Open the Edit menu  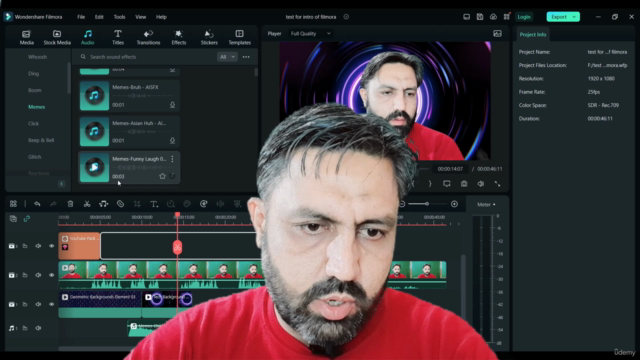coord(99,17)
